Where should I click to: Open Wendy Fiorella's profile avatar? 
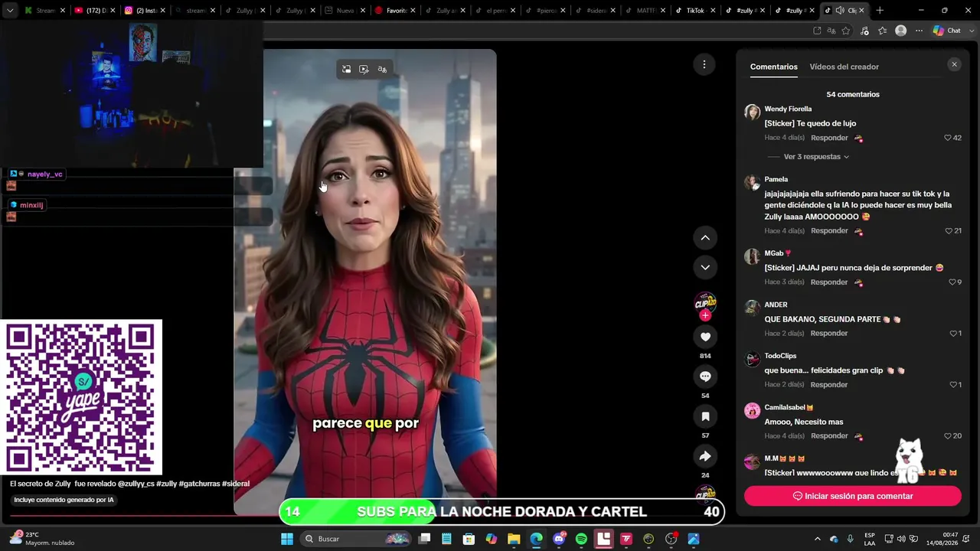pos(753,112)
